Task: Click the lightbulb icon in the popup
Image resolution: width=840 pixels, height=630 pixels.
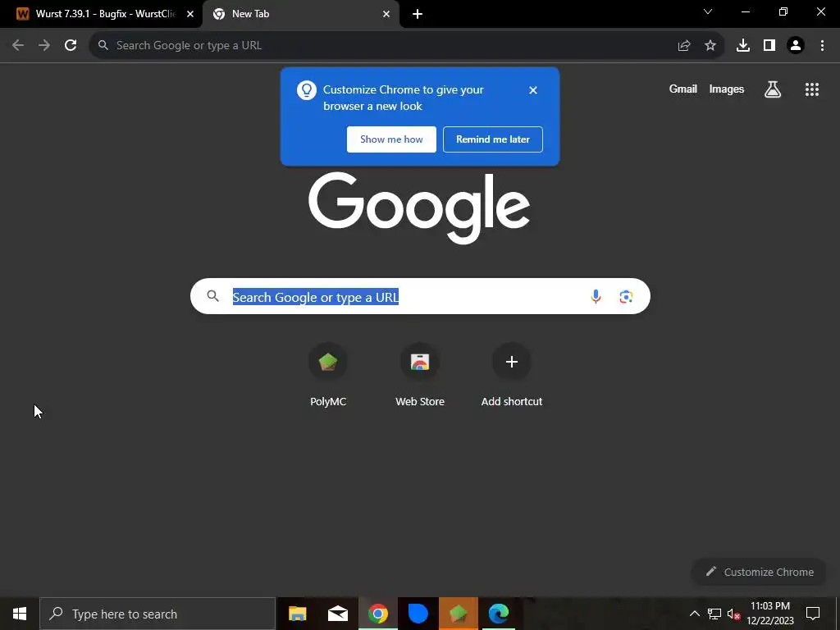Action: click(307, 90)
